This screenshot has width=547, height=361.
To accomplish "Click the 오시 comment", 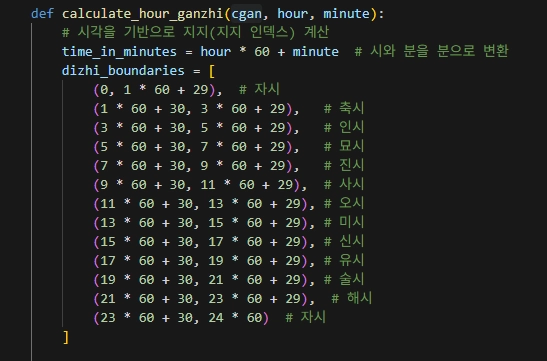I will click(x=344, y=203).
